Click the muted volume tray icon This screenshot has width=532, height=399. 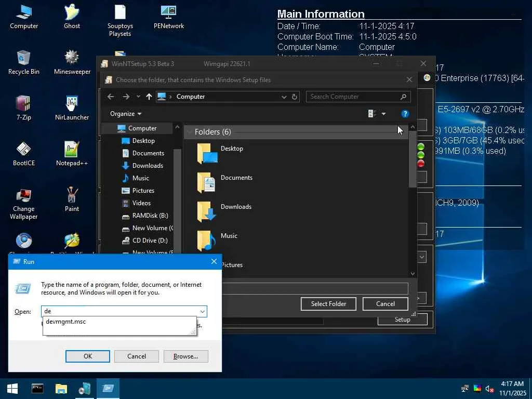pyautogui.click(x=489, y=389)
